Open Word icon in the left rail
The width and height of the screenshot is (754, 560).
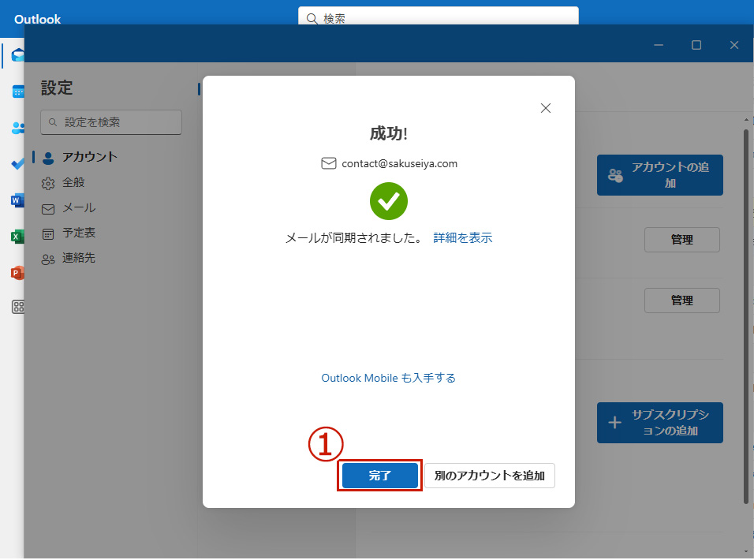point(17,200)
